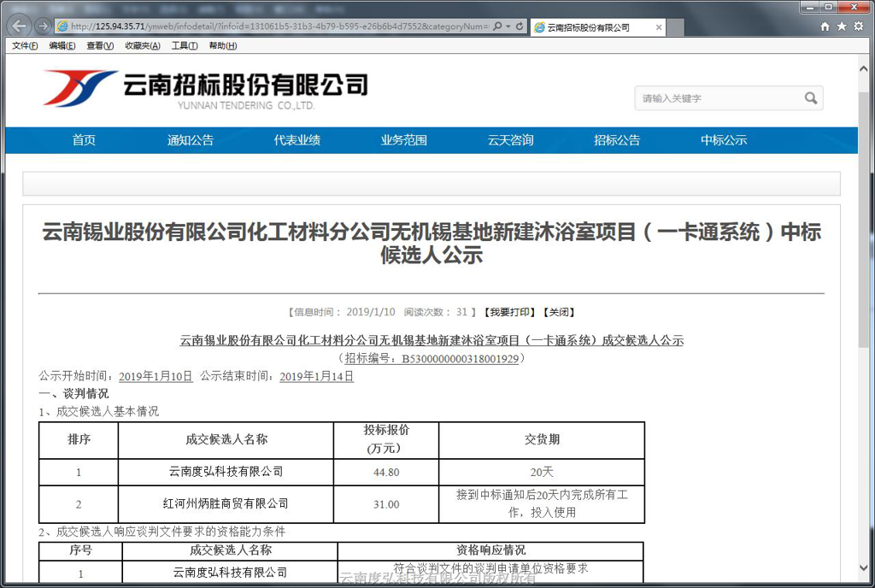Refresh the page using the reload icon
This screenshot has width=875, height=588.
click(x=520, y=26)
